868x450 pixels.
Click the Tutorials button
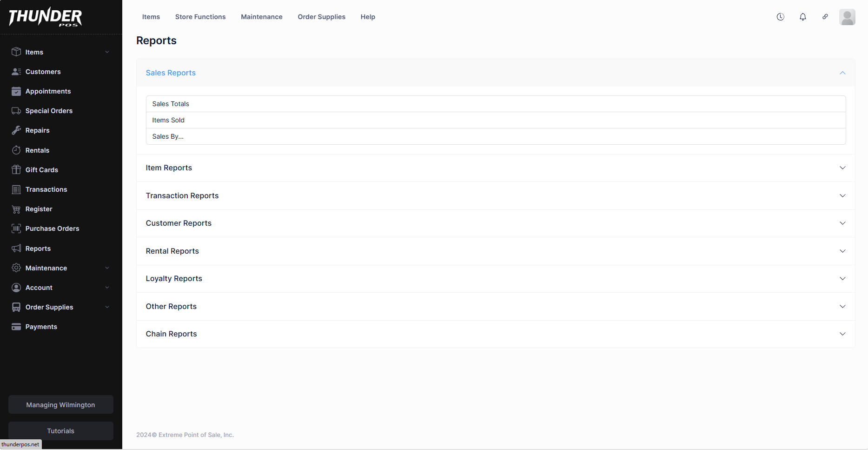coord(60,431)
